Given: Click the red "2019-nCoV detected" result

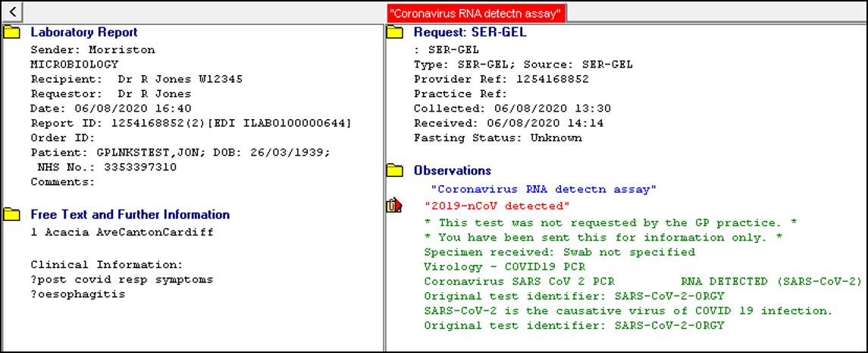Looking at the screenshot, I should 497,206.
